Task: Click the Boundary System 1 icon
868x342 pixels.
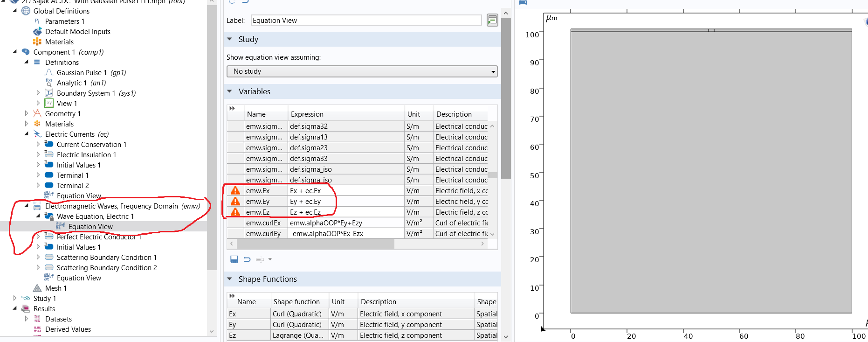Action: coord(49,93)
